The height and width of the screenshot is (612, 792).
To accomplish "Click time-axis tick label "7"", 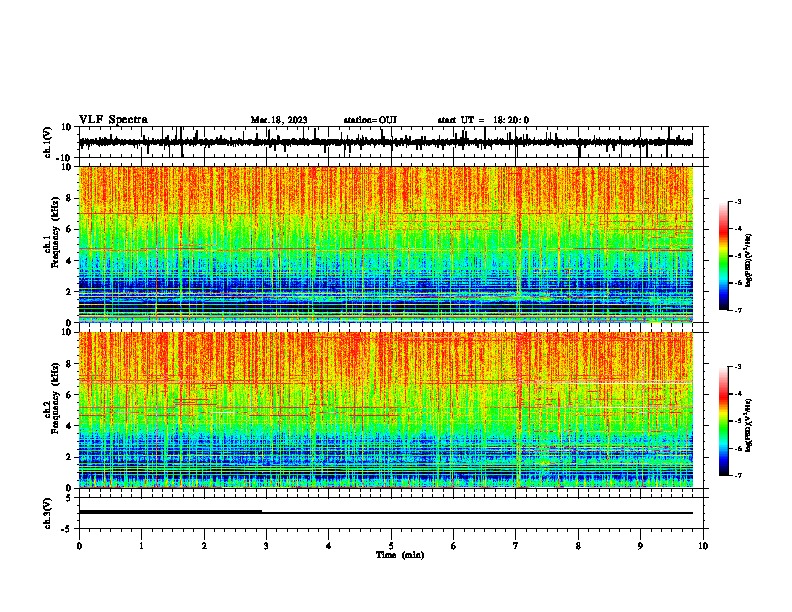I will [516, 546].
